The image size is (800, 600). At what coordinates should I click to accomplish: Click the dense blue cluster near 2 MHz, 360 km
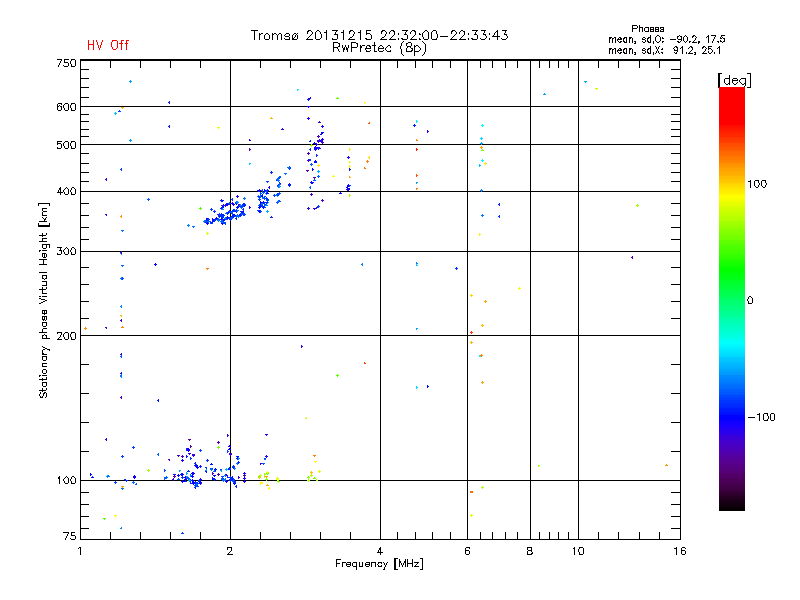(x=227, y=212)
